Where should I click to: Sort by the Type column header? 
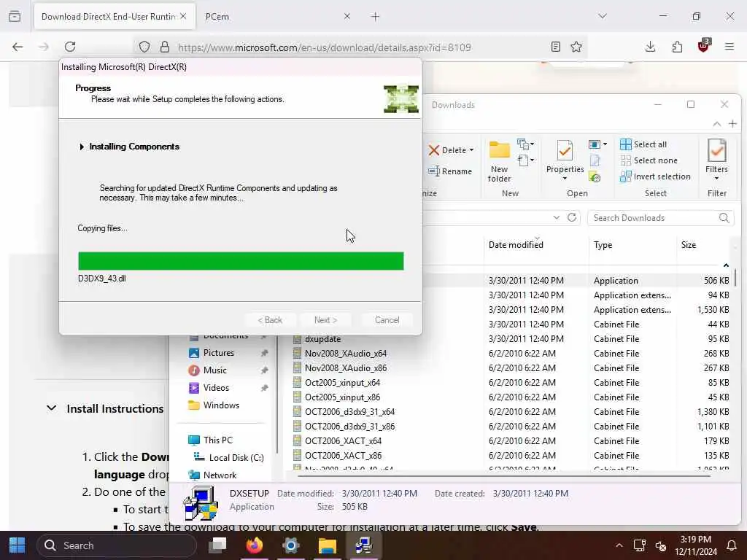tap(603, 245)
